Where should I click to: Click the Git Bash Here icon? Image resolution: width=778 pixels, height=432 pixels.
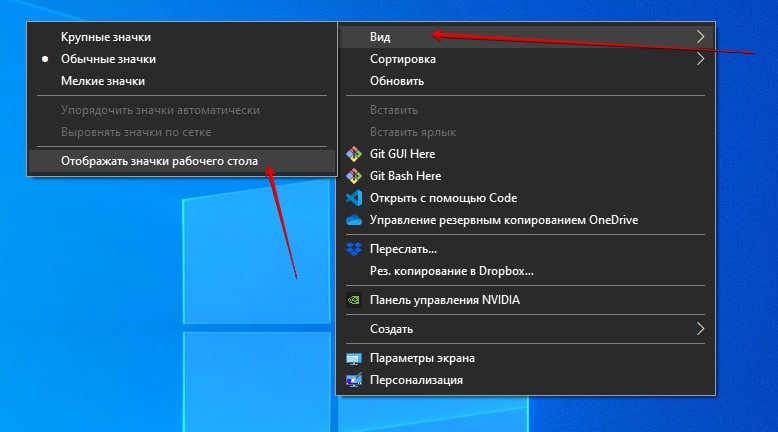pyautogui.click(x=354, y=176)
